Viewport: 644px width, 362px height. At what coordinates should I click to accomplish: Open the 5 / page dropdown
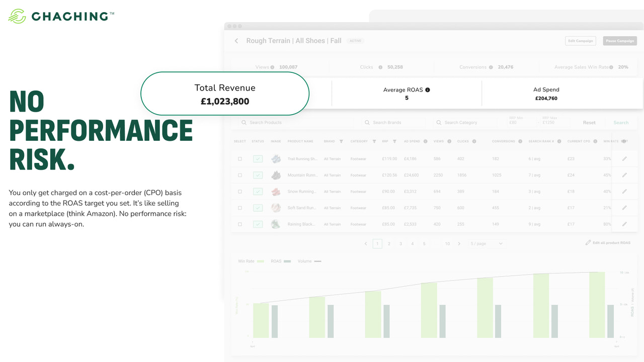[486, 243]
